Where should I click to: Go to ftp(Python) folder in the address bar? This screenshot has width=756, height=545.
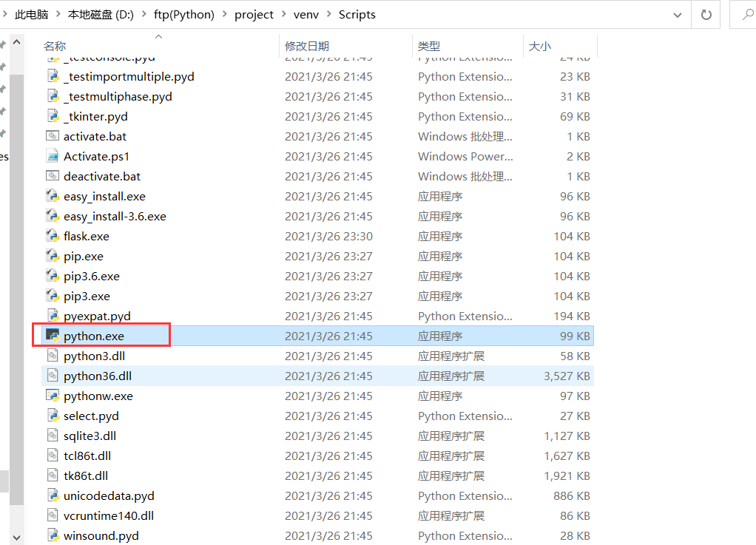point(184,15)
